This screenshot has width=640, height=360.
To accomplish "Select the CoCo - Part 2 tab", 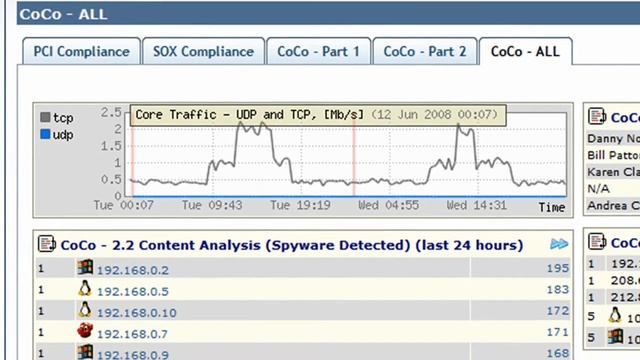I will [x=425, y=51].
